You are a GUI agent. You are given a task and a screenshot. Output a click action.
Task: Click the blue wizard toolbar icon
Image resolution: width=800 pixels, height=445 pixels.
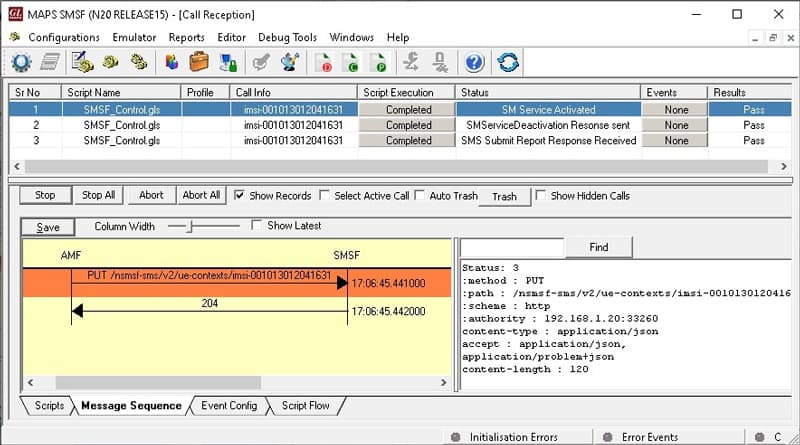pos(290,62)
